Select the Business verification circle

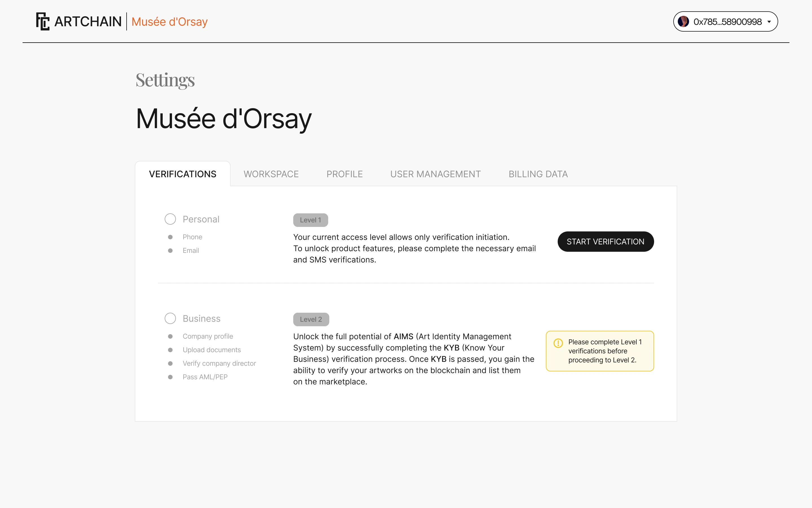[x=170, y=318]
